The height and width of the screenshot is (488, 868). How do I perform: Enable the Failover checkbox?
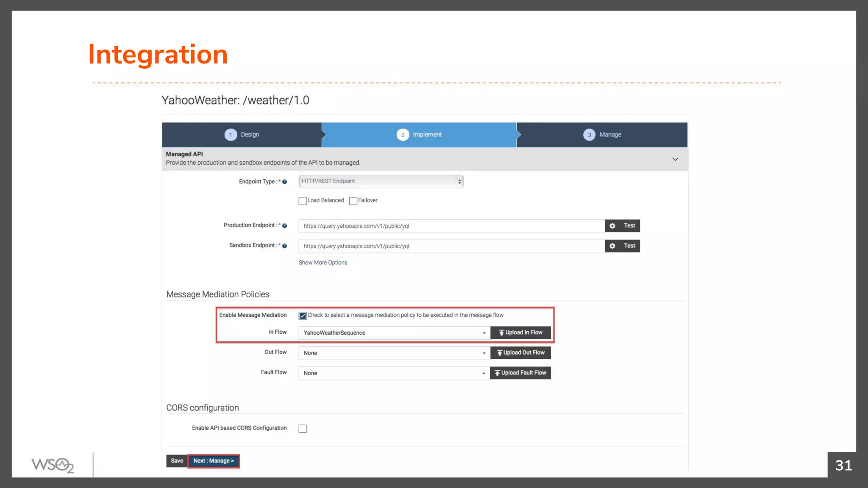coord(353,201)
